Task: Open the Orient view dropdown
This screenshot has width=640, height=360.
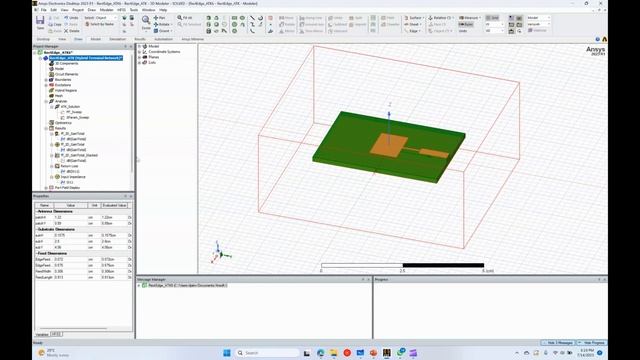Action: coord(162,31)
